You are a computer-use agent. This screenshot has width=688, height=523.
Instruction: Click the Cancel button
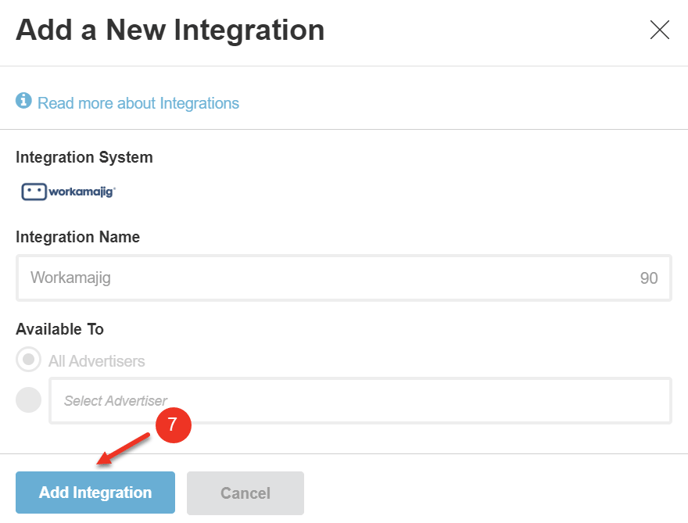pyautogui.click(x=245, y=493)
